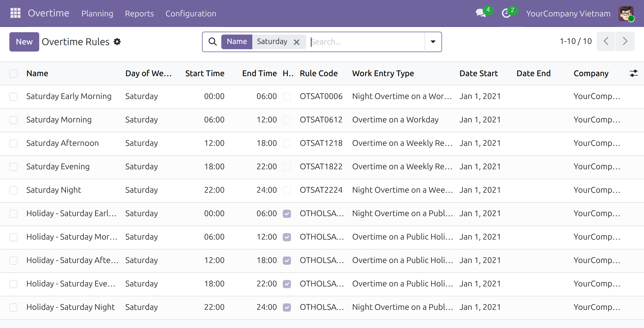The height and width of the screenshot is (328, 644).
Task: Sort by Work Entry Type column
Action: coord(383,73)
